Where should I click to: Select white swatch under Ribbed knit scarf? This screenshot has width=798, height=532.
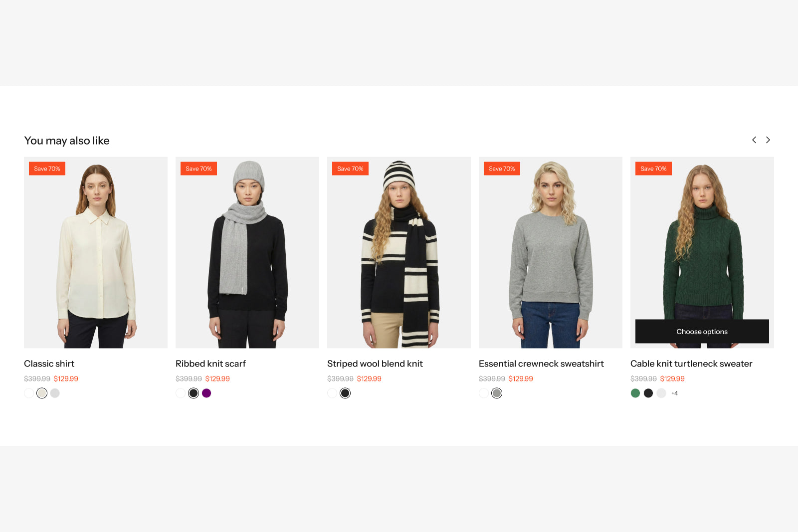[181, 393]
